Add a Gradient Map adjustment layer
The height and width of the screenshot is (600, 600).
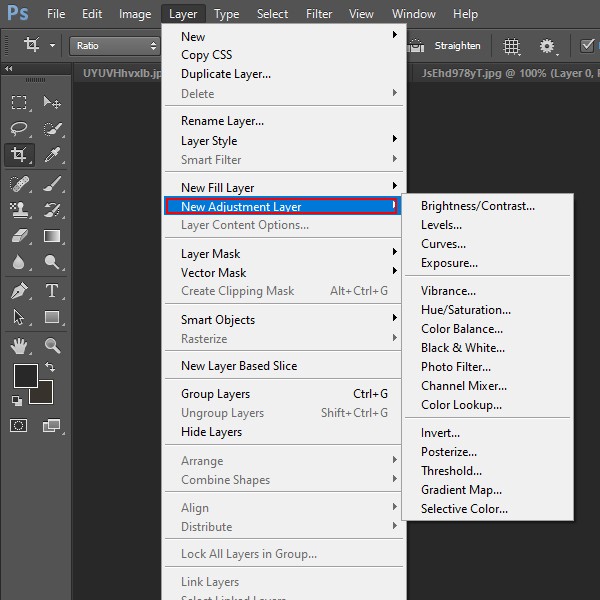pos(488,489)
